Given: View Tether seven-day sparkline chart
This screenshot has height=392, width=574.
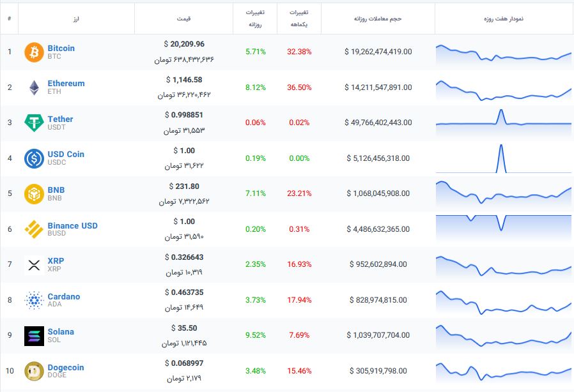Looking at the screenshot, I should click(504, 123).
